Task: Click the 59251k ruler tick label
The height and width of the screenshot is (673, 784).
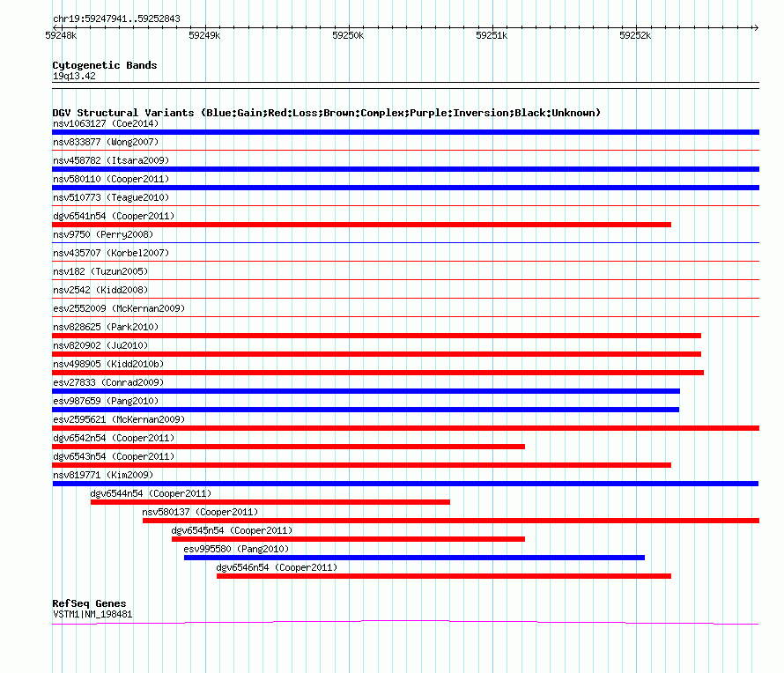Action: pyautogui.click(x=492, y=35)
